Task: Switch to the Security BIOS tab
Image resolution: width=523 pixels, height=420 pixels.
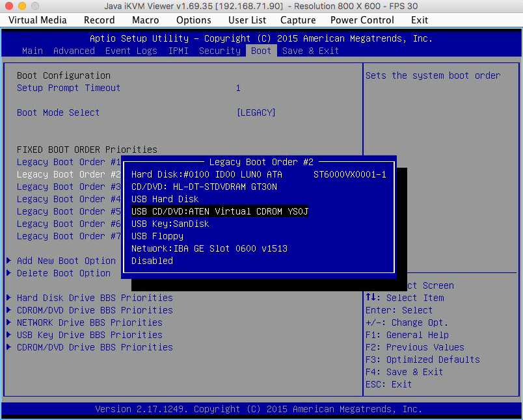Action: click(x=219, y=51)
